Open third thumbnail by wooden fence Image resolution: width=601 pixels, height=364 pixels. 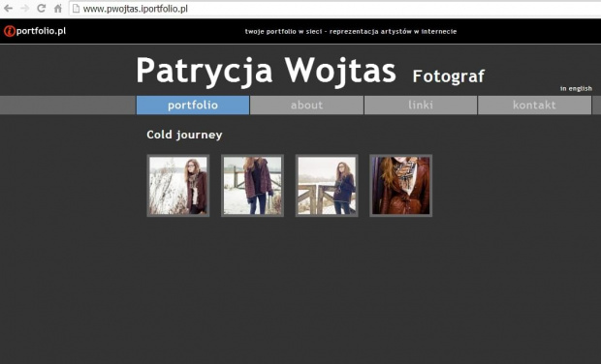[327, 186]
